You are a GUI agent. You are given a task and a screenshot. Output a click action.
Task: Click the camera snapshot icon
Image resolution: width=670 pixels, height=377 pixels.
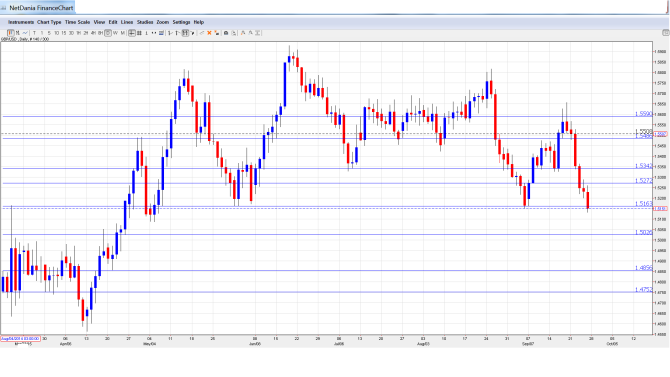tap(226, 33)
